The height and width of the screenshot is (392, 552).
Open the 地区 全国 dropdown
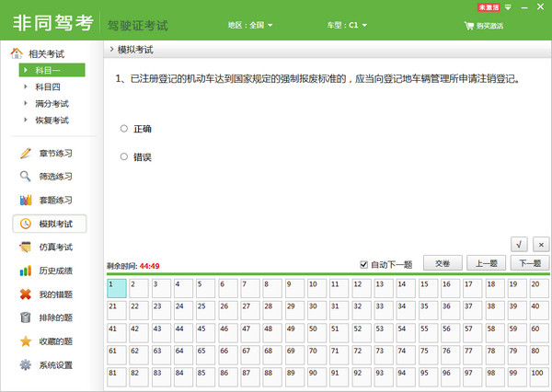250,26
